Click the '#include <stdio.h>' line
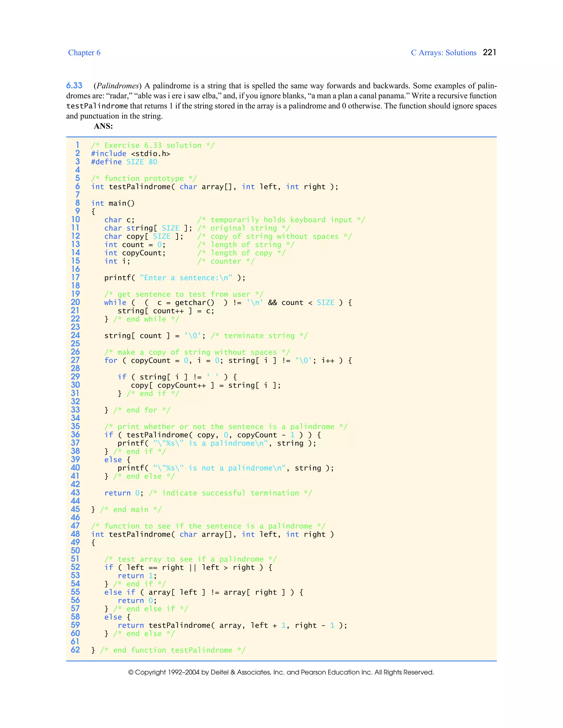This screenshot has height=728, width=563. pos(131,154)
